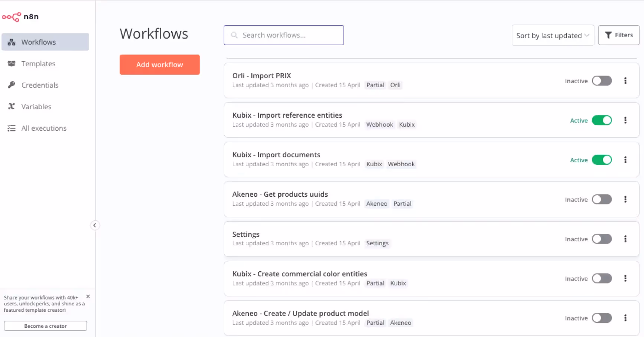This screenshot has height=337, width=644.
Task: Click Kubix tag on Import reference entities
Action: pyautogui.click(x=407, y=125)
